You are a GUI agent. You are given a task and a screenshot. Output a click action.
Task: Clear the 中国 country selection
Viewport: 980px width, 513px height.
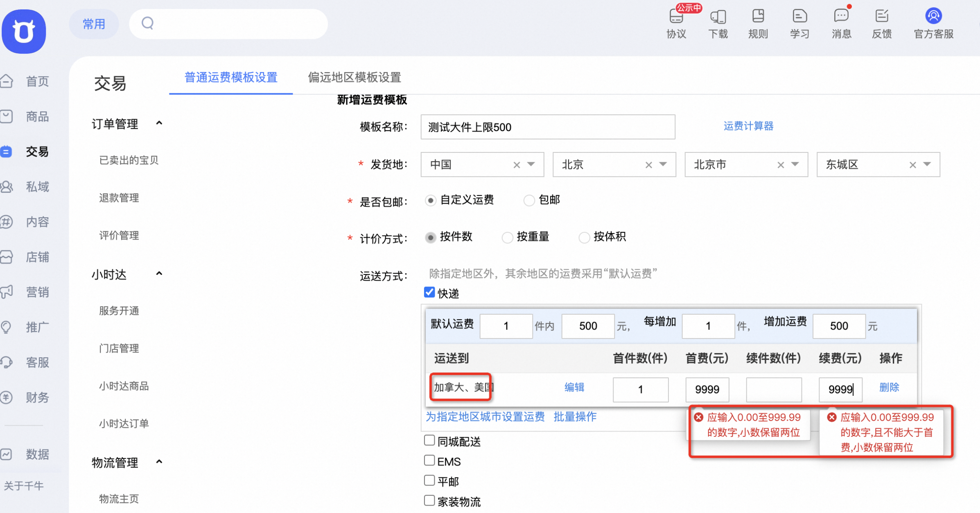[x=517, y=165]
